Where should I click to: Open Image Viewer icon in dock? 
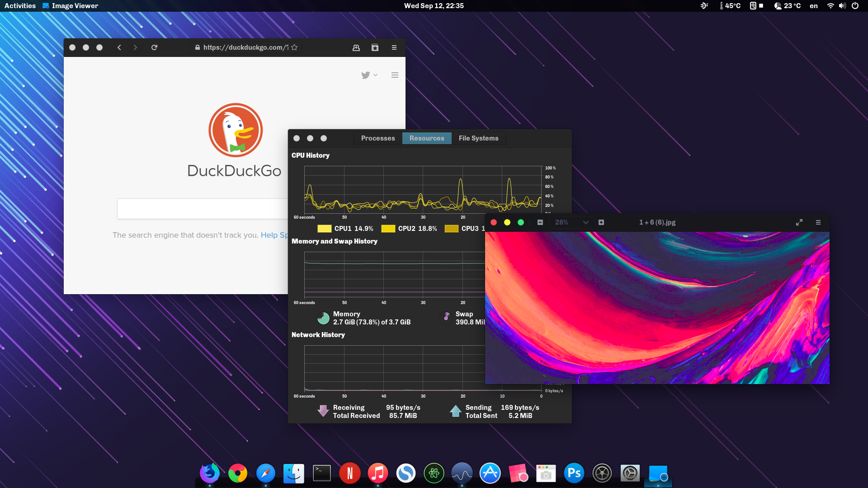[658, 473]
